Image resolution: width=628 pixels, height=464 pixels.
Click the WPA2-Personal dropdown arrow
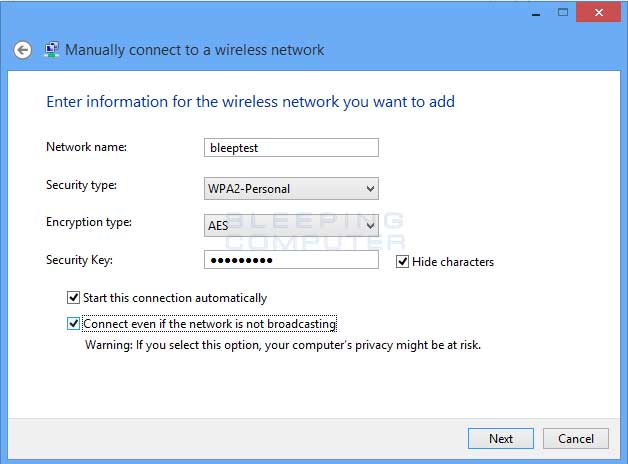click(x=370, y=189)
